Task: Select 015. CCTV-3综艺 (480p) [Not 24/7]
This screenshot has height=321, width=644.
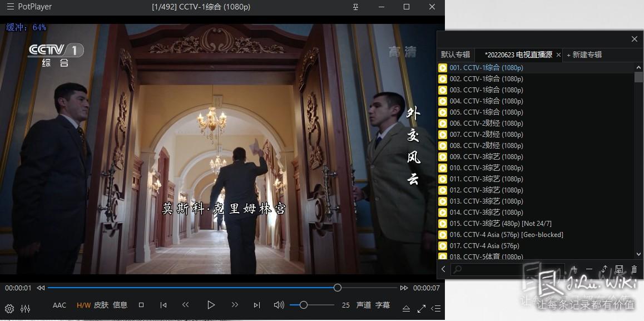Action: point(536,224)
